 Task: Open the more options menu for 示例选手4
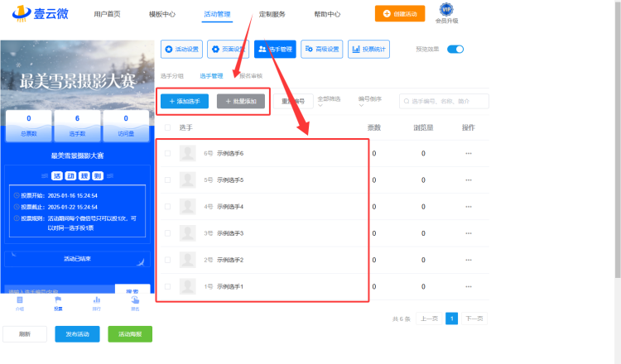[x=469, y=207]
